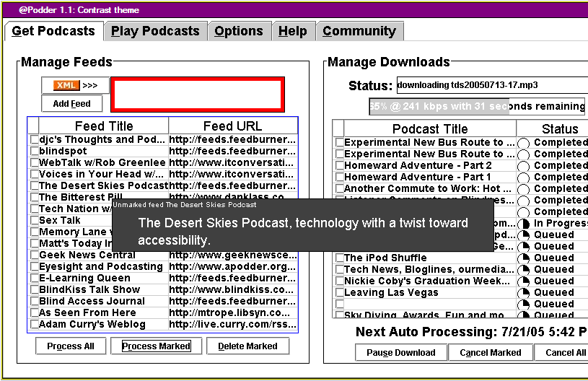Mark the djc's Thoughts and Pod feed checkbox
The image size is (588, 381).
point(35,140)
